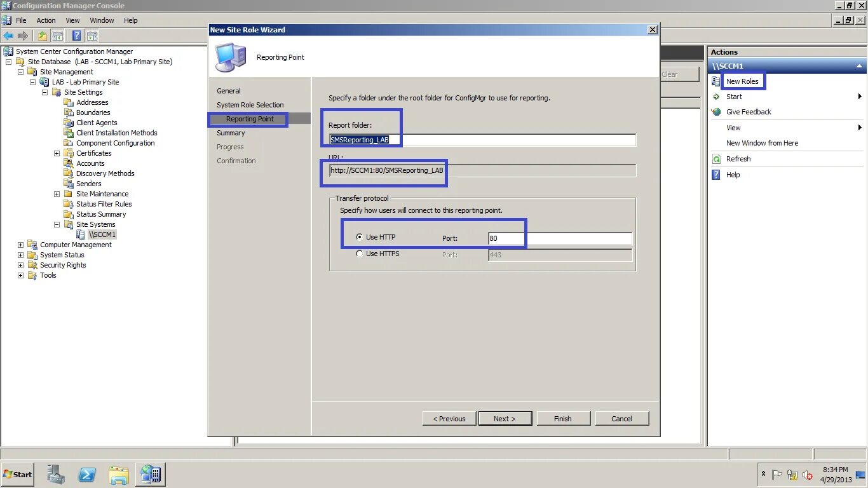Viewport: 868px width, 488px height.
Task: Click the Client Agents icon in tree
Action: (69, 123)
